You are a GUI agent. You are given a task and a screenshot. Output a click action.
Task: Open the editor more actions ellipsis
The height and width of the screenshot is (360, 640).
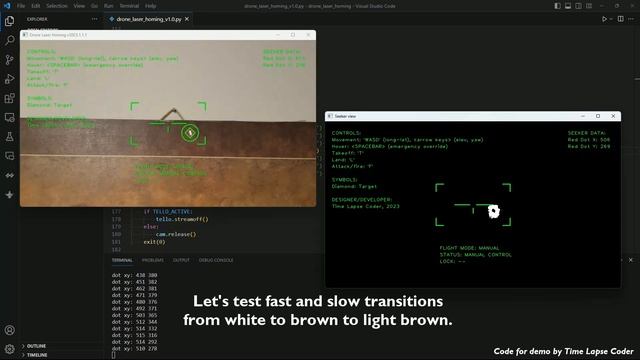631,19
